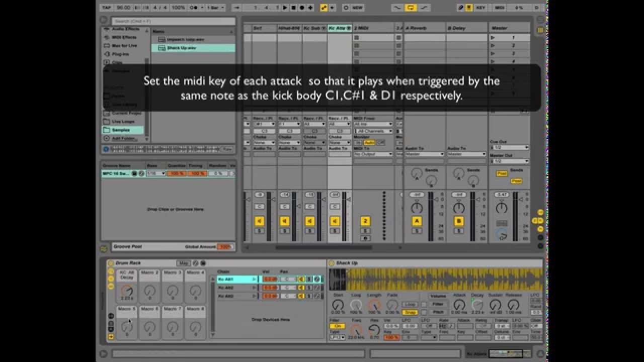This screenshot has height=362, width=644.
Task: Click the mixer horizontal scrollbar
Action: tap(324, 247)
